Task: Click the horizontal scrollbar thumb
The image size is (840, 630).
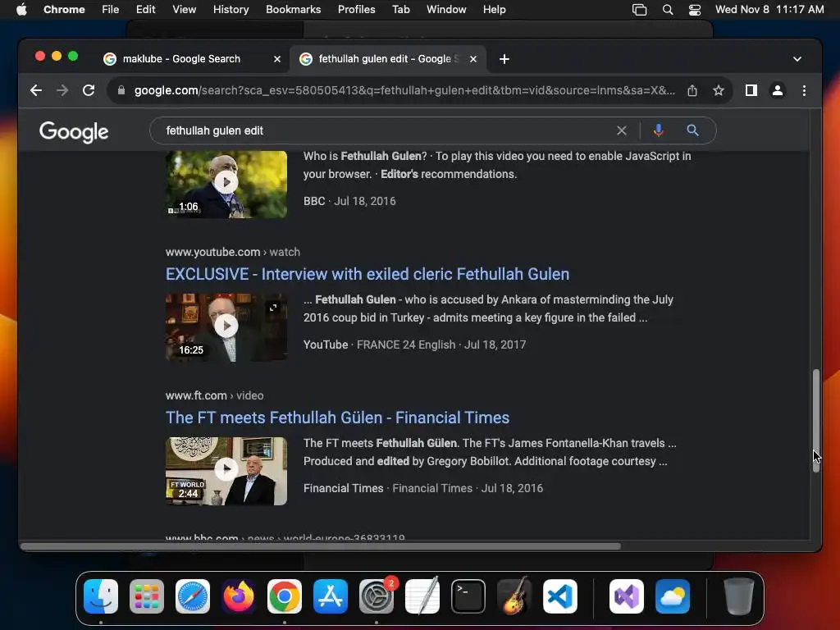Action: 321,546
